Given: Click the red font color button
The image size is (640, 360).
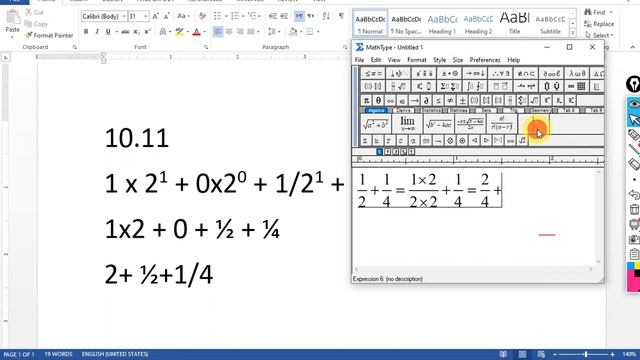Looking at the screenshot, I should point(196,31).
